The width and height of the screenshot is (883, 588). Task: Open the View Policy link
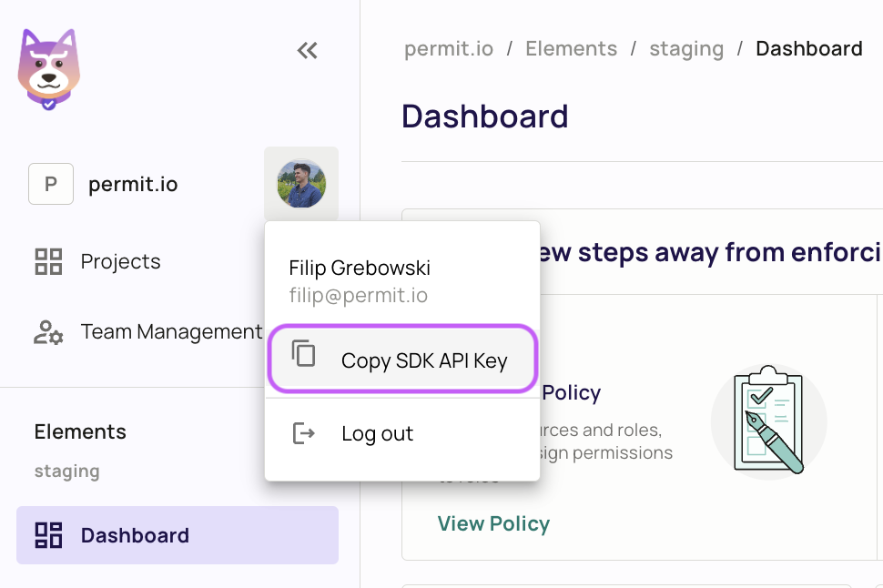tap(493, 523)
